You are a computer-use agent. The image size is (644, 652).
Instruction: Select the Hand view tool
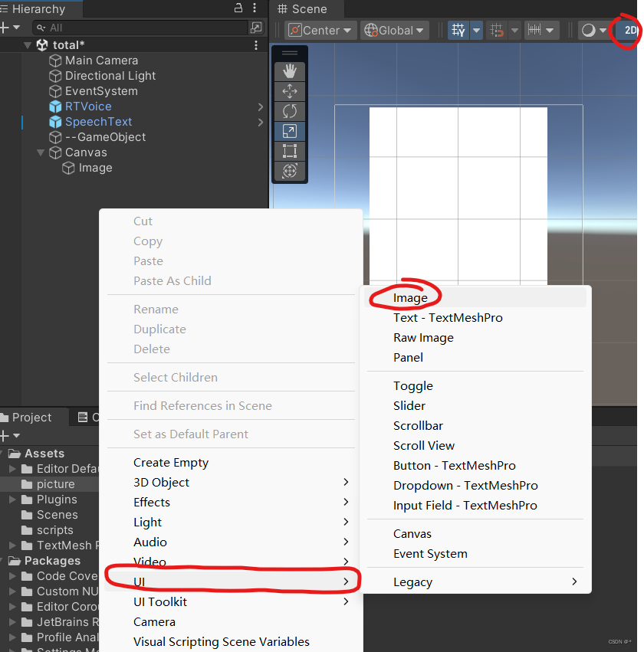[289, 71]
